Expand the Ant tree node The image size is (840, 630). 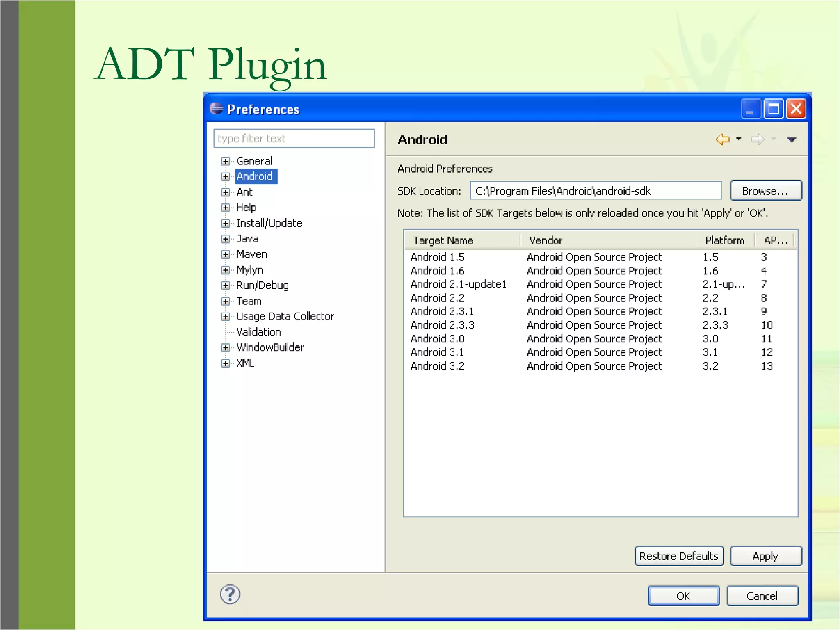click(x=225, y=192)
